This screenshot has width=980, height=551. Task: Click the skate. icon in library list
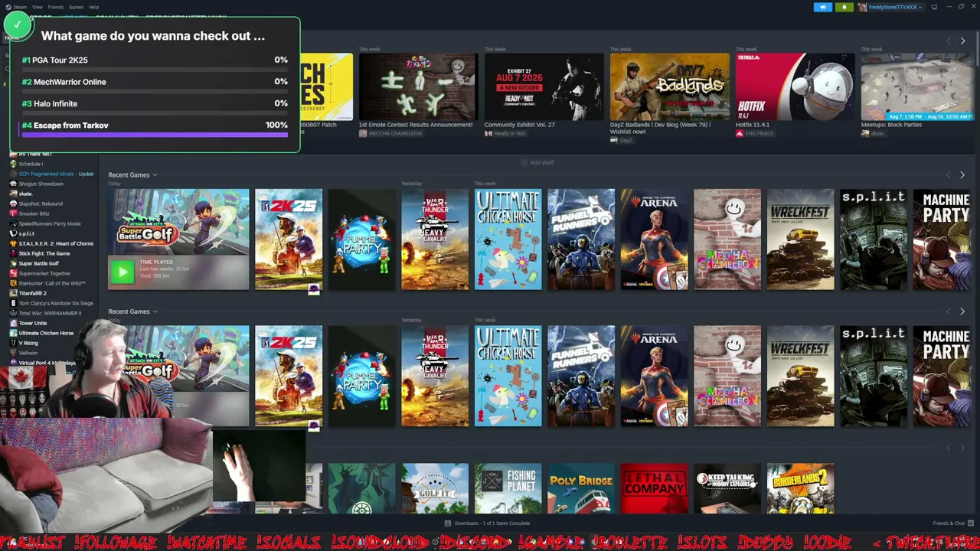tap(13, 194)
